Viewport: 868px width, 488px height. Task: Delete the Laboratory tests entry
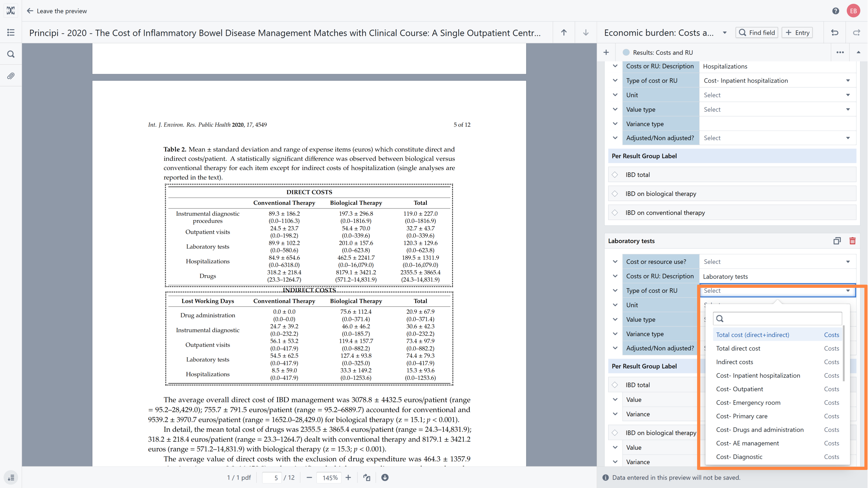[x=852, y=241]
